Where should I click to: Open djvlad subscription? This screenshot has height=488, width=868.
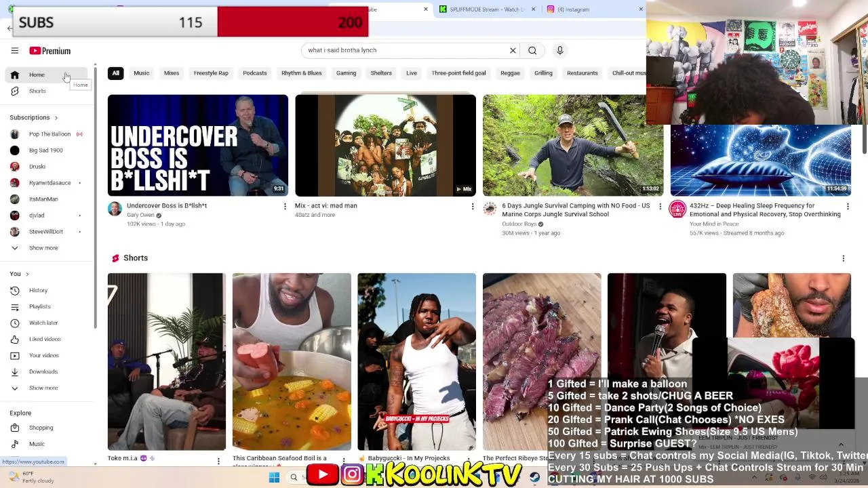(x=46, y=216)
